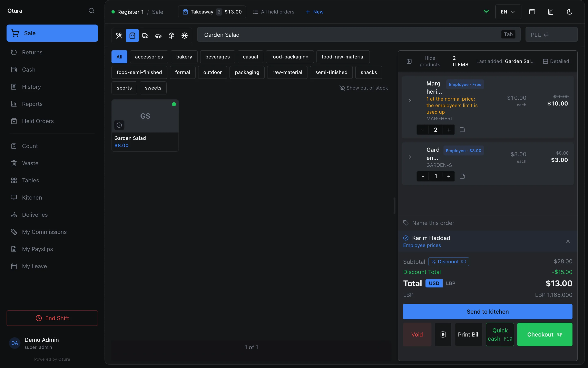
Task: Open the calculator icon in top bar
Action: 551,12
